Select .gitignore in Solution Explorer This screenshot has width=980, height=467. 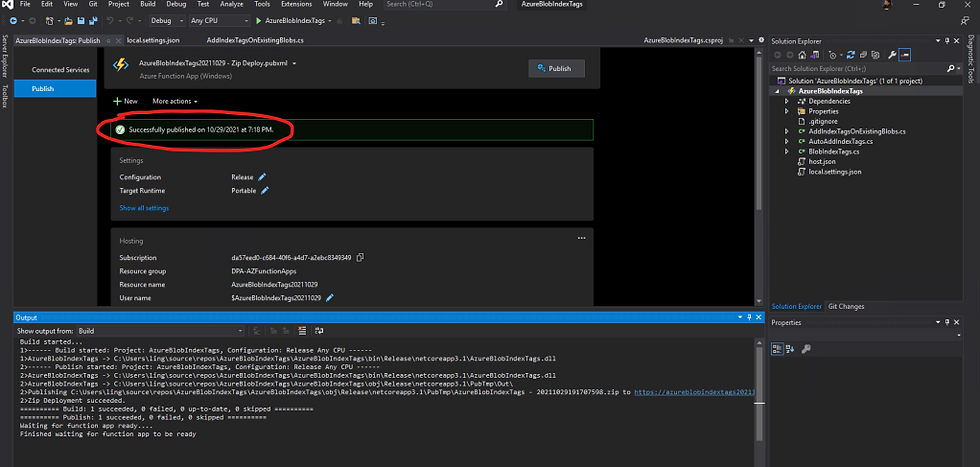point(822,121)
